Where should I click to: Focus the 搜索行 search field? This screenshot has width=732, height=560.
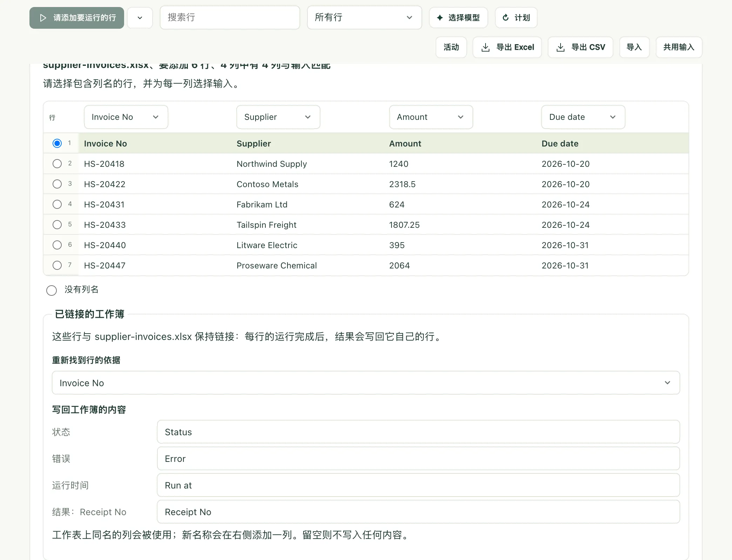(x=230, y=18)
